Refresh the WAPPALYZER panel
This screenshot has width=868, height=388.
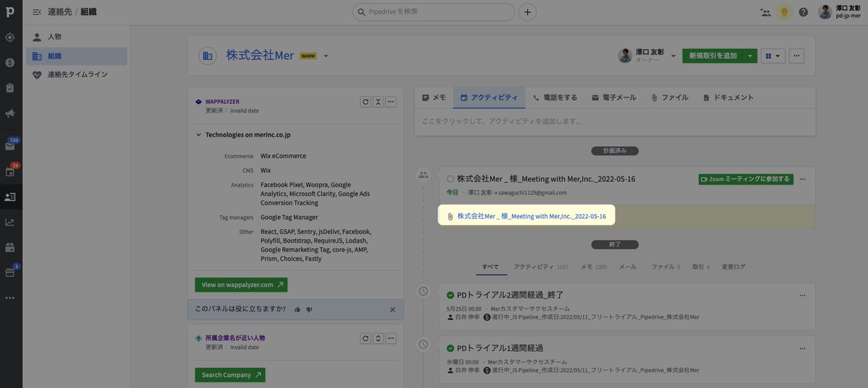pyautogui.click(x=365, y=102)
